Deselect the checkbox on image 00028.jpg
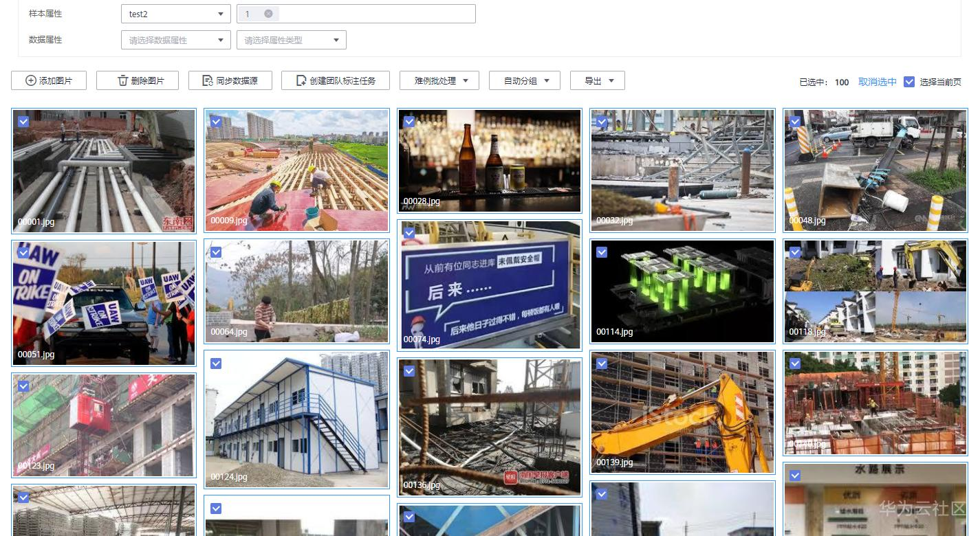Viewport: 980px width, 536px height. click(x=409, y=121)
